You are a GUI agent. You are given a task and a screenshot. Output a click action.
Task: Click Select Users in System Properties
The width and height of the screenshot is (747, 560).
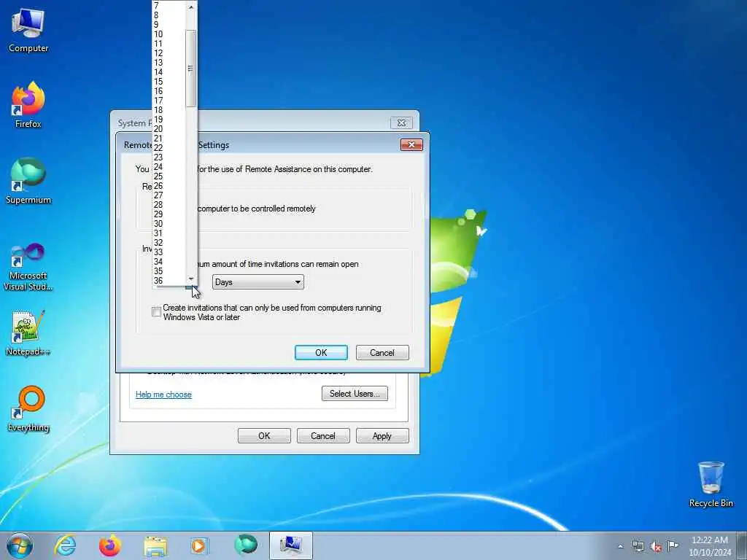[x=355, y=393]
